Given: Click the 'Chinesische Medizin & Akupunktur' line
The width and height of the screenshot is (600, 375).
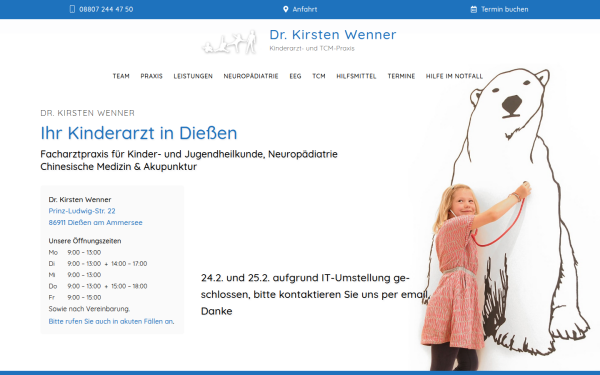Looking at the screenshot, I should (x=119, y=167).
